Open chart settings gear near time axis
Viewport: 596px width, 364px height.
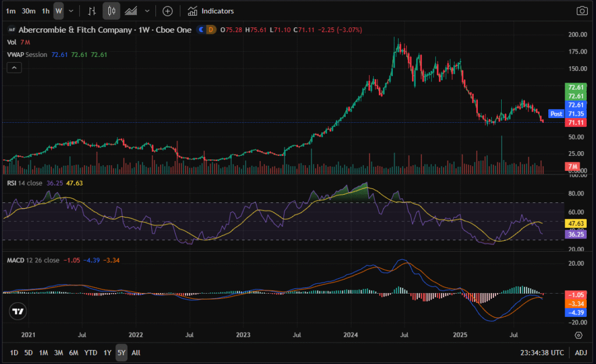579,336
